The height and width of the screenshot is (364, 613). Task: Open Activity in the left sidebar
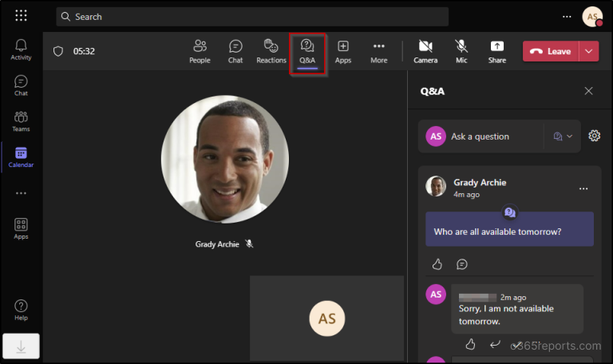[x=21, y=49]
